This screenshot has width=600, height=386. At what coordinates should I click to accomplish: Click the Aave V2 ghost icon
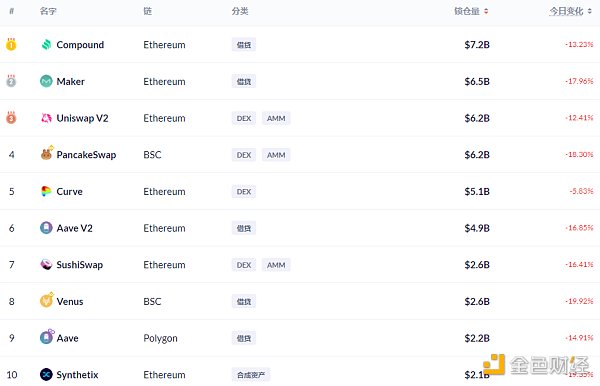[x=46, y=228]
